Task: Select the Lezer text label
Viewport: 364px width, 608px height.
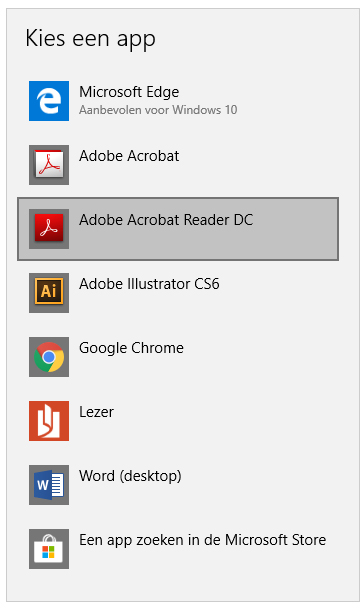Action: (x=96, y=412)
